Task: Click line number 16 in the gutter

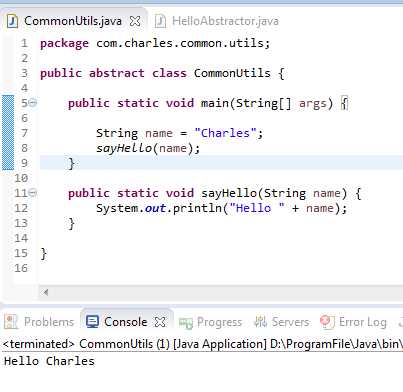Action: point(21,268)
